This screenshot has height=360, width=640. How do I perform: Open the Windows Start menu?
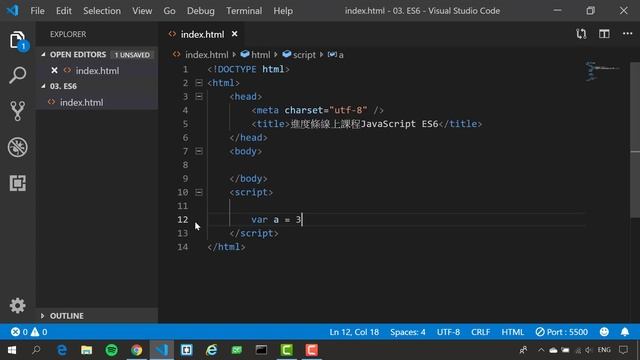click(12, 350)
